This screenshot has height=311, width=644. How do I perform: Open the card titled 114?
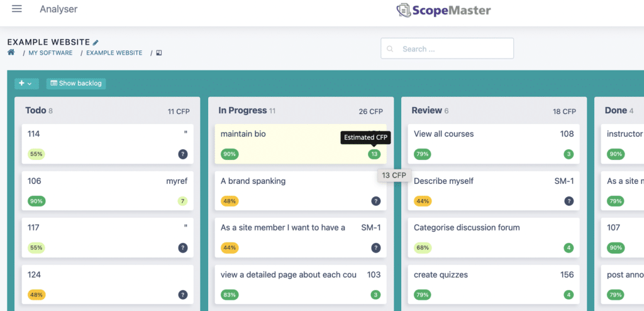[107, 144]
